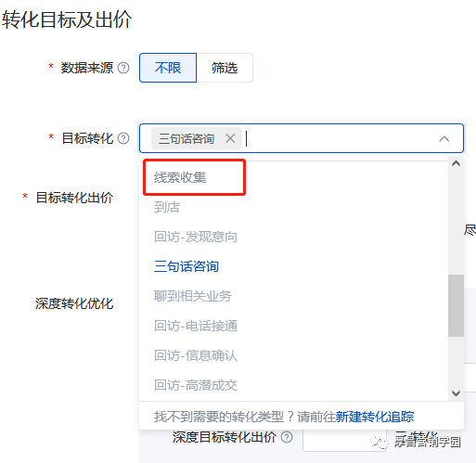Collapse the 目标转化 dropdown chevron
The height and width of the screenshot is (463, 476).
tap(444, 139)
